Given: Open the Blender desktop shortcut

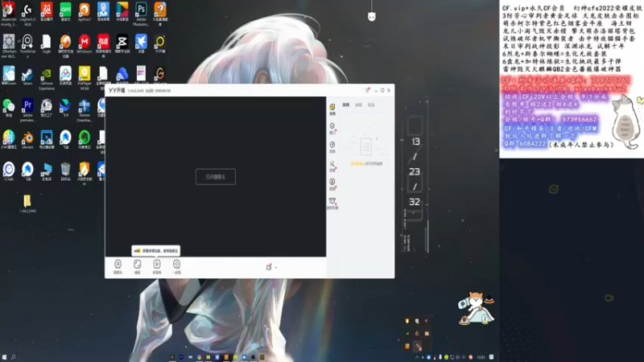Looking at the screenshot, I should click(27, 139).
